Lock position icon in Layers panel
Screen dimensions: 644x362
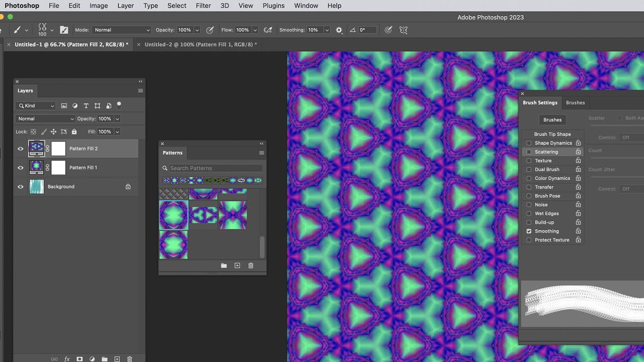(53, 132)
